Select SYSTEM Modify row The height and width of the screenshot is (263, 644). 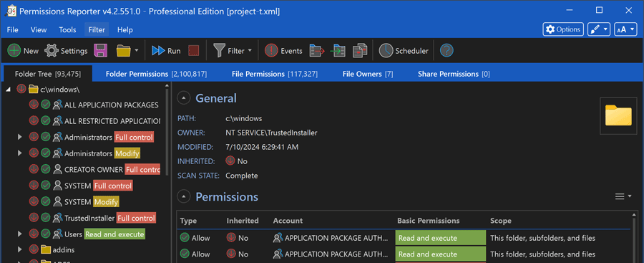point(74,201)
